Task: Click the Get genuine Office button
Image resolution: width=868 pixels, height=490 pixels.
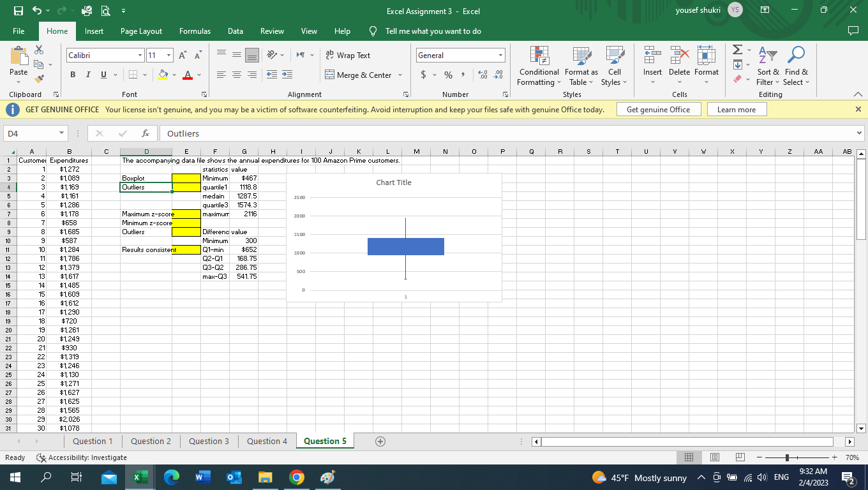Action: (x=658, y=110)
